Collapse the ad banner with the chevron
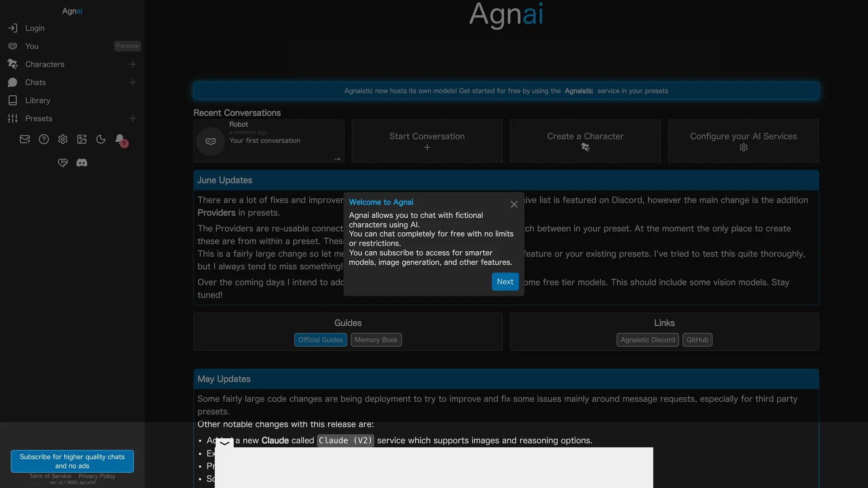The width and height of the screenshot is (868, 488). [224, 443]
